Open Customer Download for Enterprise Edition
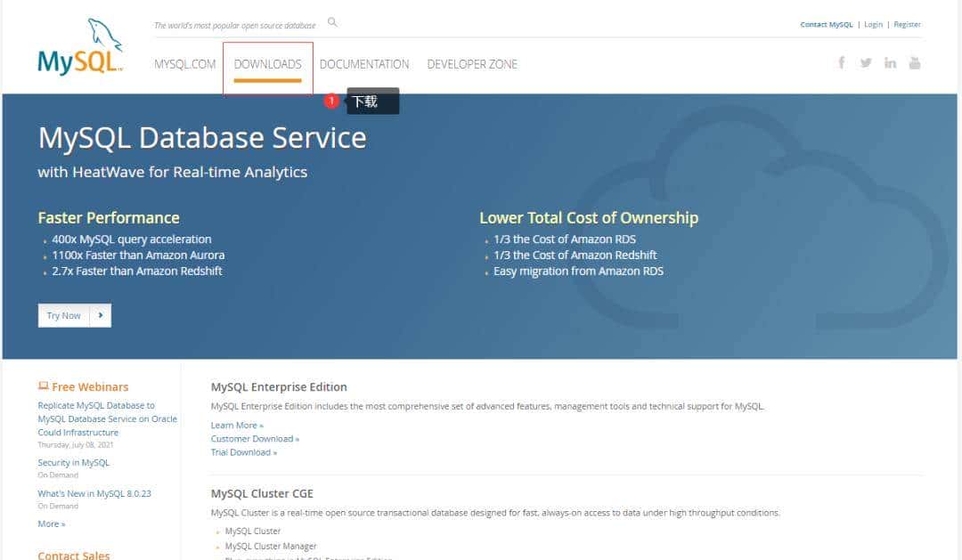The height and width of the screenshot is (560, 962). (255, 438)
